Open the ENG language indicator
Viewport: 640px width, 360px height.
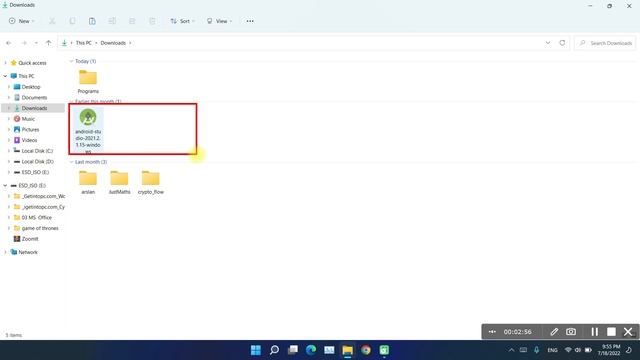point(552,350)
